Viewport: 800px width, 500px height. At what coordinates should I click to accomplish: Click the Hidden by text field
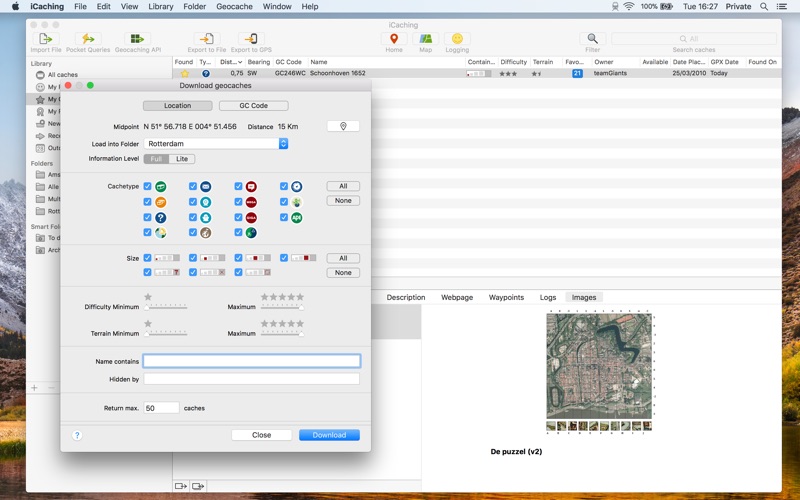[252, 379]
